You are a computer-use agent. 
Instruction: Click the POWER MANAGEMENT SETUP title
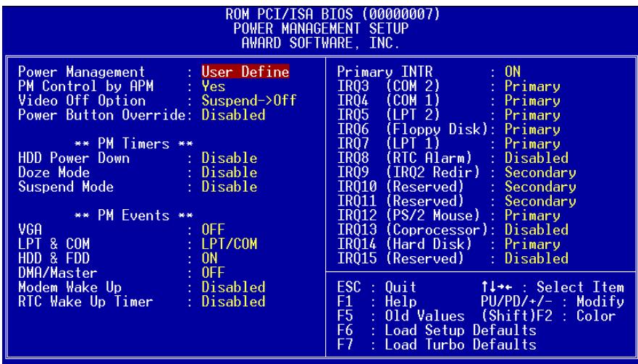tap(321, 28)
